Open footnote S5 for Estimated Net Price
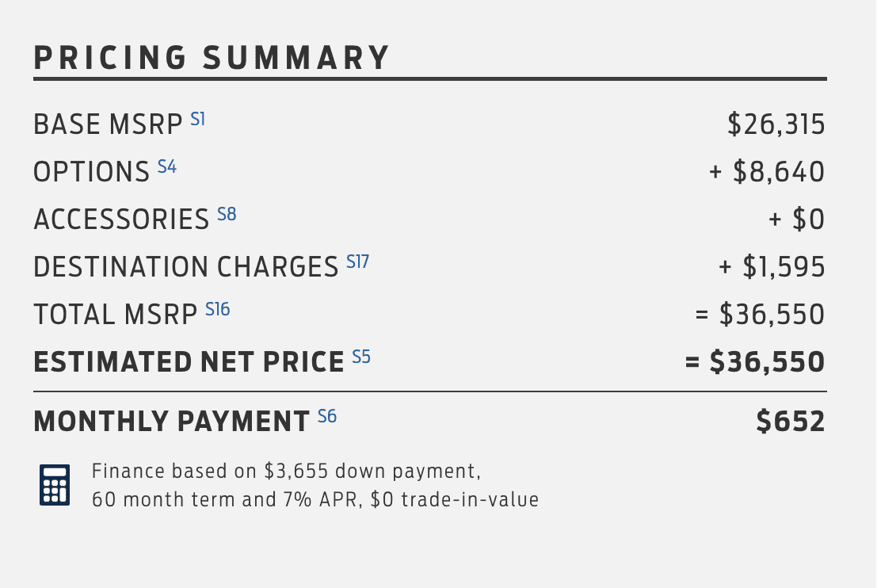The image size is (881, 588). click(x=361, y=357)
